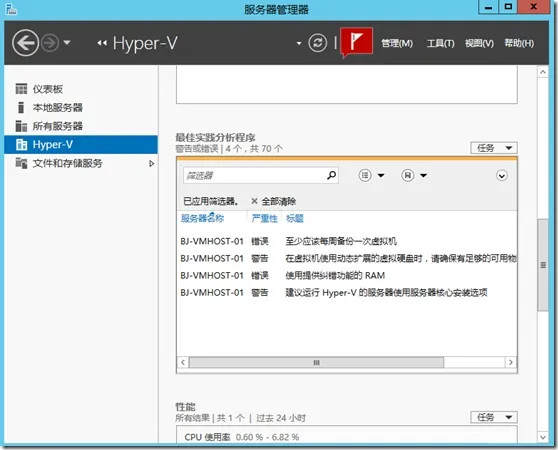Open the 管理(M) menu

[x=397, y=43]
